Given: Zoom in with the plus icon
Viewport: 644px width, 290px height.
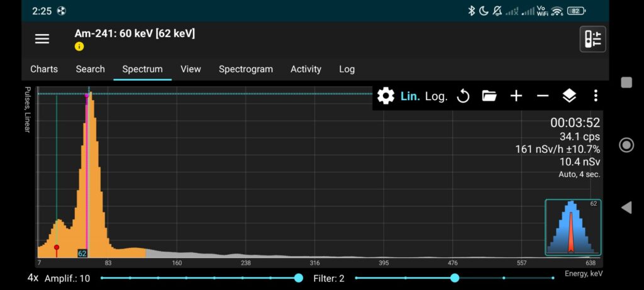Looking at the screenshot, I should click(x=516, y=96).
